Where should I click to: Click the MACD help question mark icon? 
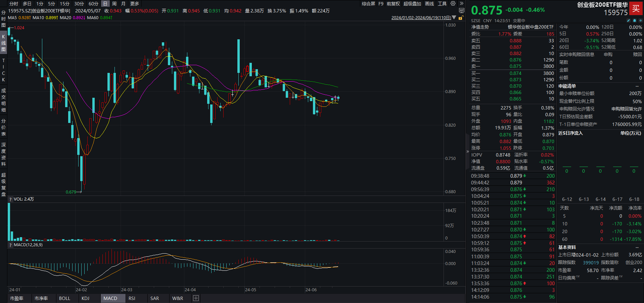pos(10,245)
